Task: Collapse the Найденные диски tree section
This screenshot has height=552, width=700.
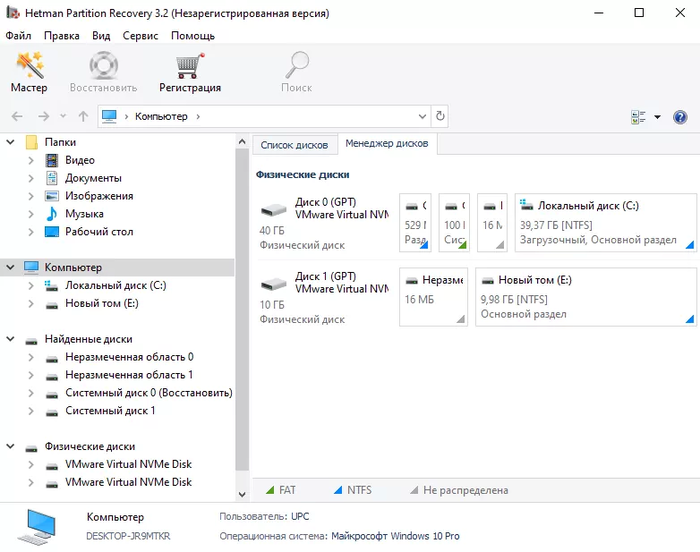Action: [x=11, y=339]
